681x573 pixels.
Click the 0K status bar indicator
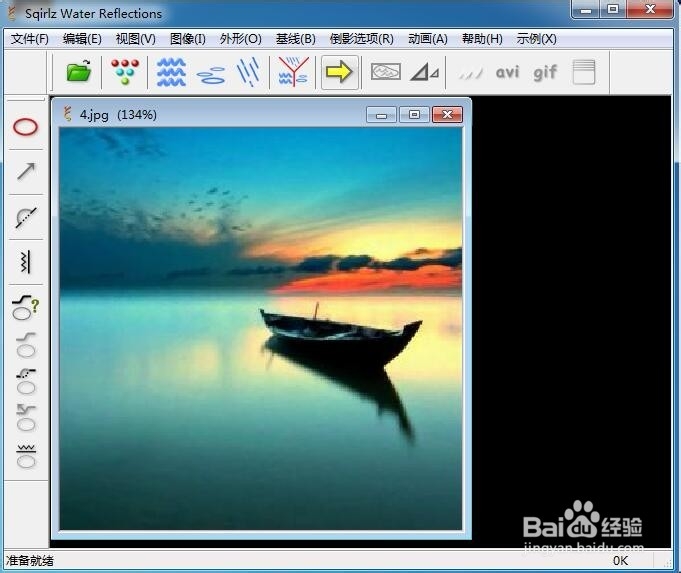point(620,561)
